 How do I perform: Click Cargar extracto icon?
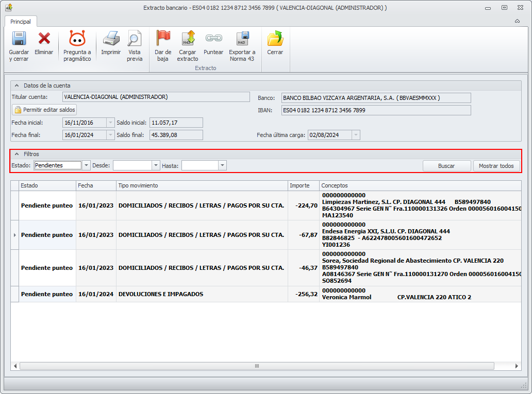coord(188,39)
